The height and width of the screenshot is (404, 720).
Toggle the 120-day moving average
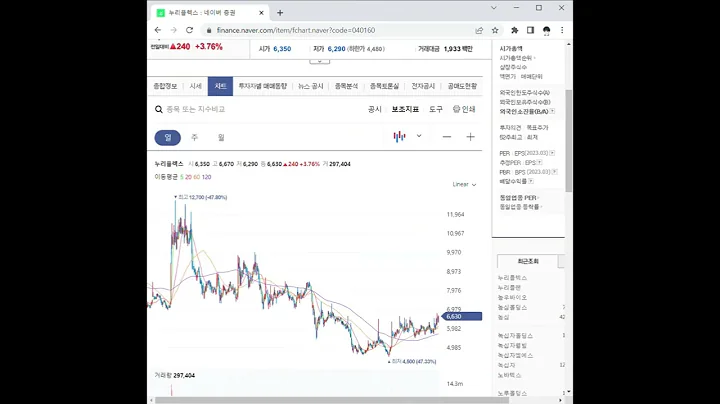tap(207, 177)
